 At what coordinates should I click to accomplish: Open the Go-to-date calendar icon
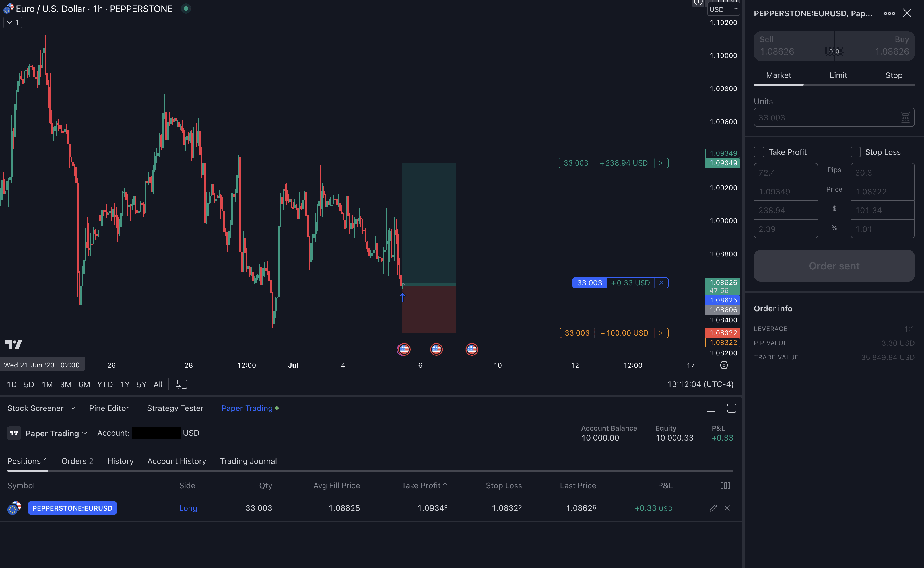[x=182, y=384]
